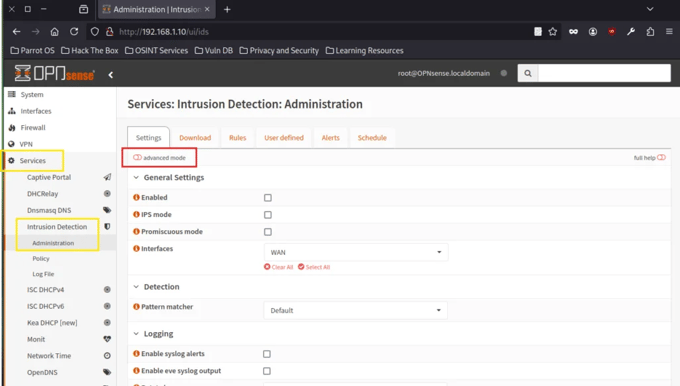Click the Network Time clock icon
680x386 pixels.
tap(107, 356)
